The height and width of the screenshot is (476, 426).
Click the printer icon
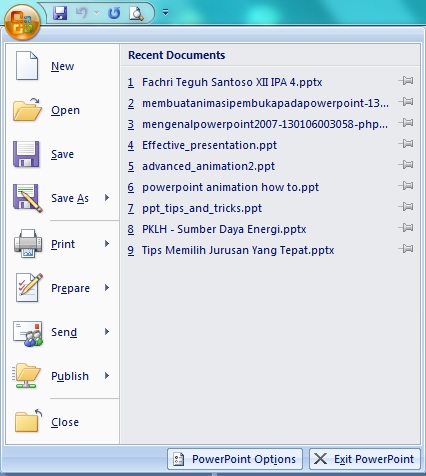pyautogui.click(x=28, y=243)
